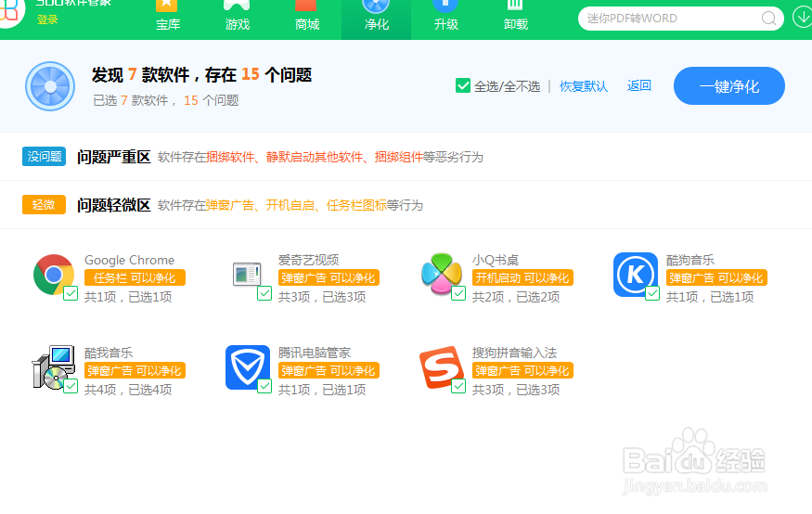Image resolution: width=812 pixels, height=514 pixels.
Task: Click the 已选 7 款软件 summary text
Action: click(x=166, y=100)
